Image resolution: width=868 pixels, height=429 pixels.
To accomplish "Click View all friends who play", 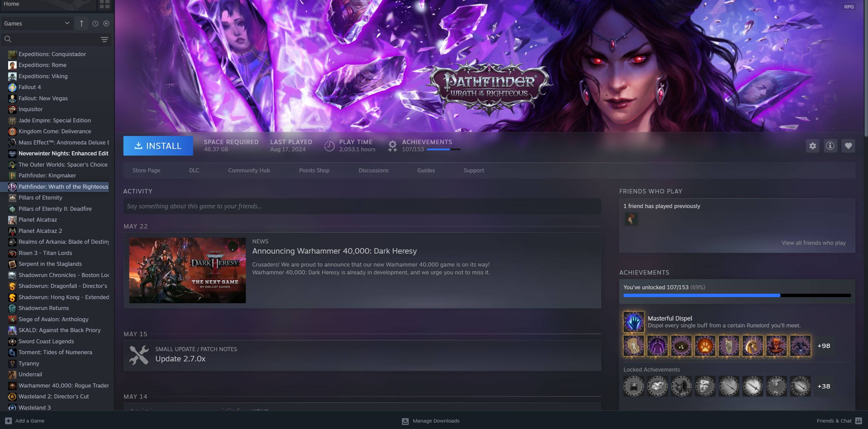I will (813, 243).
